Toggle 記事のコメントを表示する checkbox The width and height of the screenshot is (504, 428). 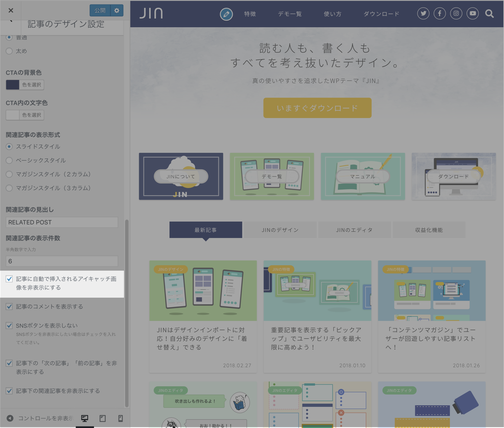pyautogui.click(x=9, y=307)
